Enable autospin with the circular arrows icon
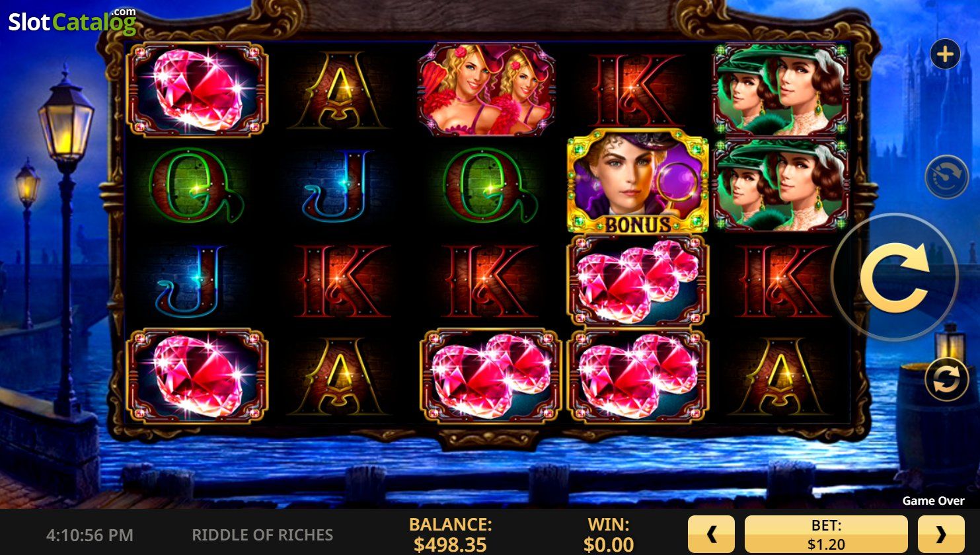This screenshot has height=555, width=980. (946, 380)
